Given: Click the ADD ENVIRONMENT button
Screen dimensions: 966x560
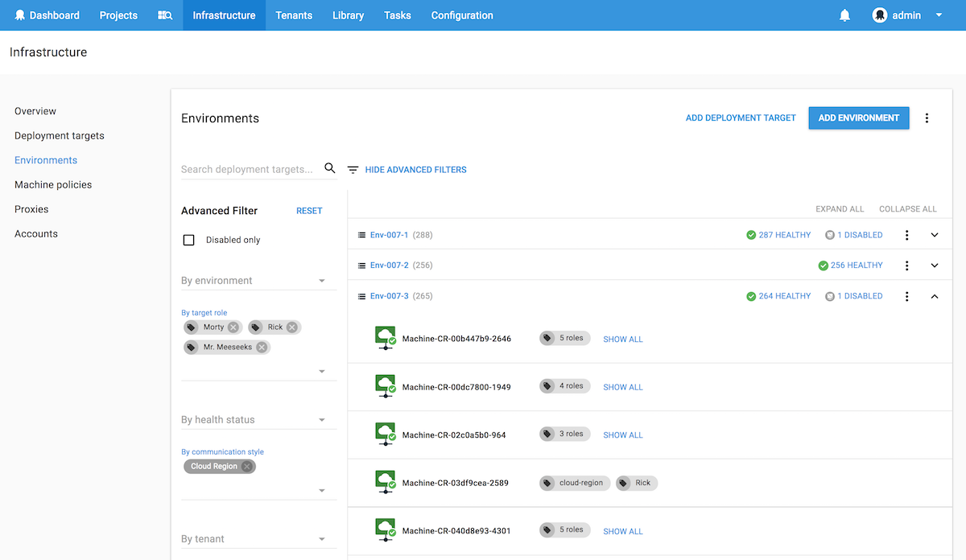Looking at the screenshot, I should (858, 117).
